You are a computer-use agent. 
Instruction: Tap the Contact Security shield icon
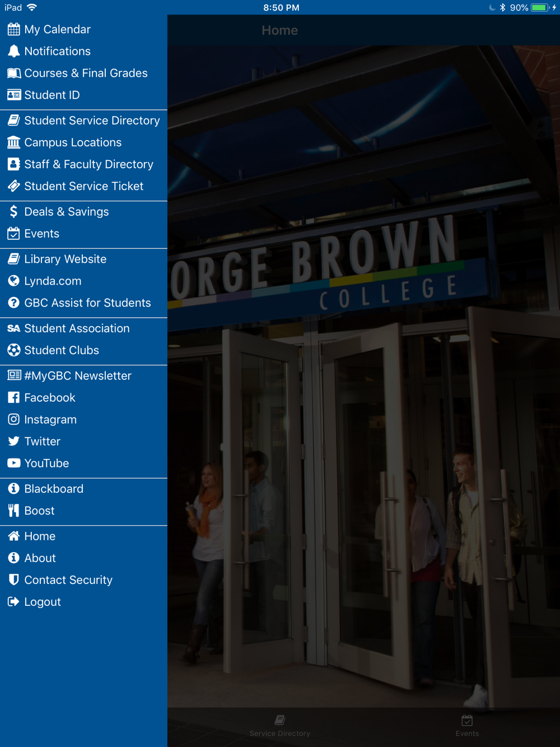point(14,579)
